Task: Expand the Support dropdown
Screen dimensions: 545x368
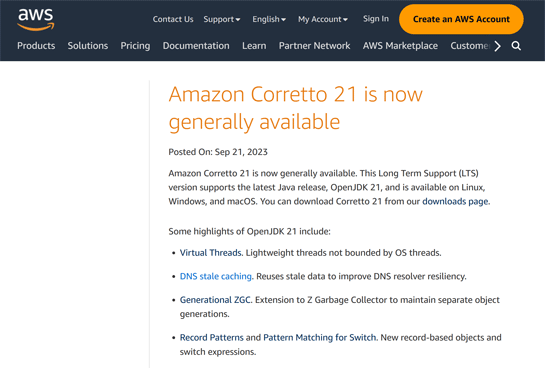Action: pyautogui.click(x=222, y=19)
